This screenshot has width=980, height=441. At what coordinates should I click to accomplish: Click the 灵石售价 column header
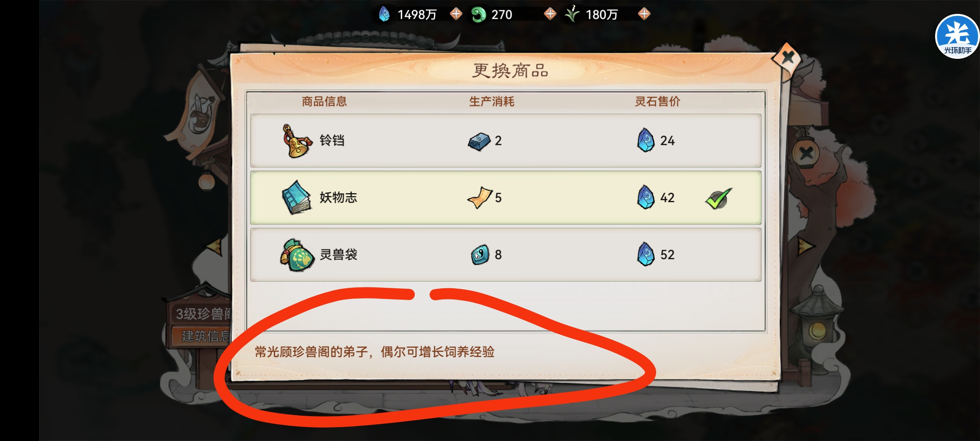pos(657,101)
